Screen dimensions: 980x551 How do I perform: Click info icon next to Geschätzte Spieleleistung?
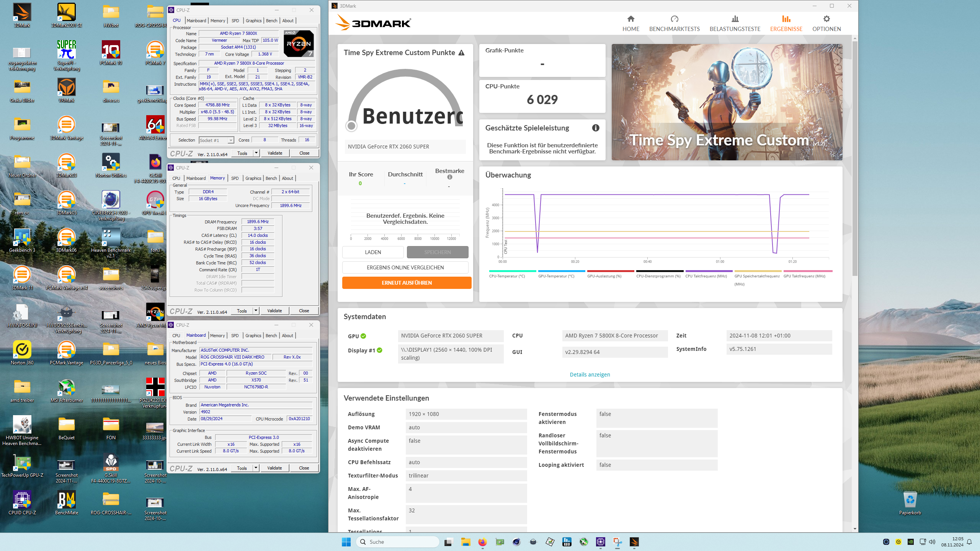[x=595, y=128]
